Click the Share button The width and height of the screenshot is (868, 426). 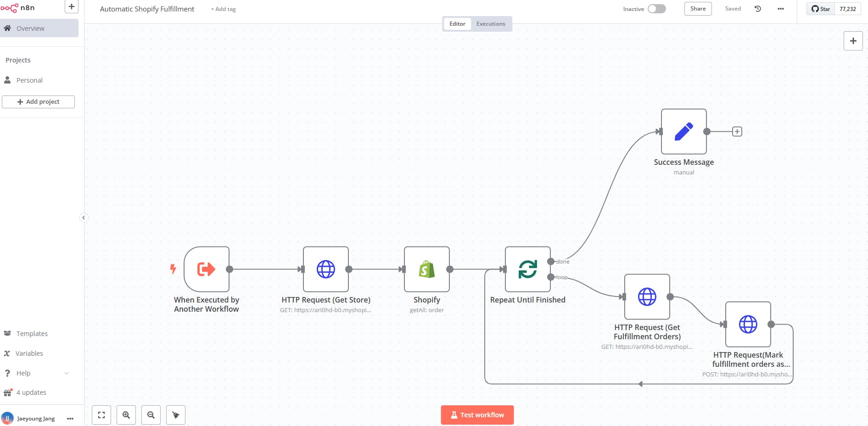(x=698, y=9)
